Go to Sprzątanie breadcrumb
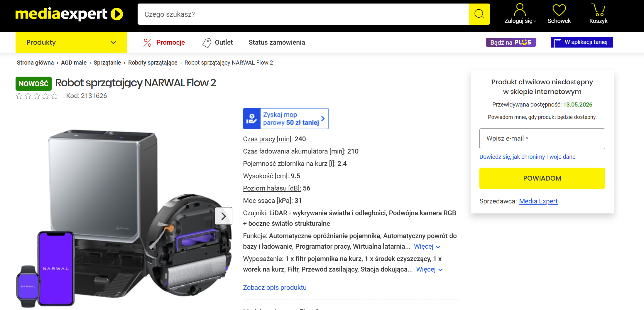 pos(107,63)
